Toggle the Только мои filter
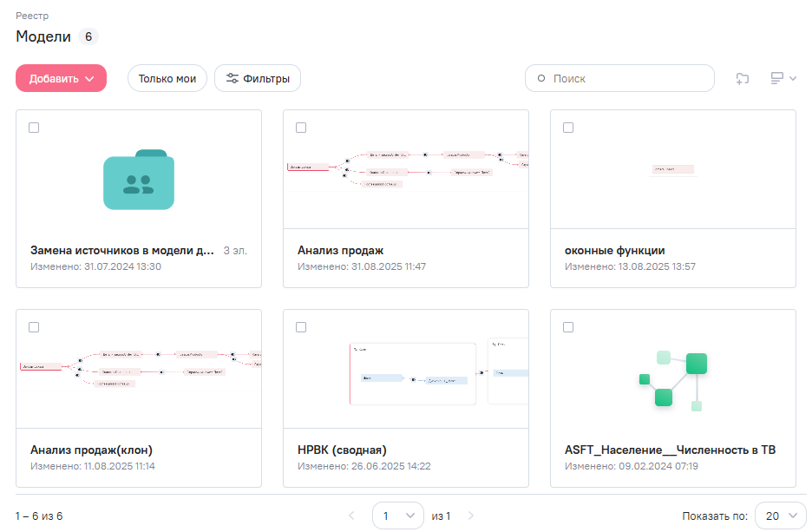 pos(167,79)
